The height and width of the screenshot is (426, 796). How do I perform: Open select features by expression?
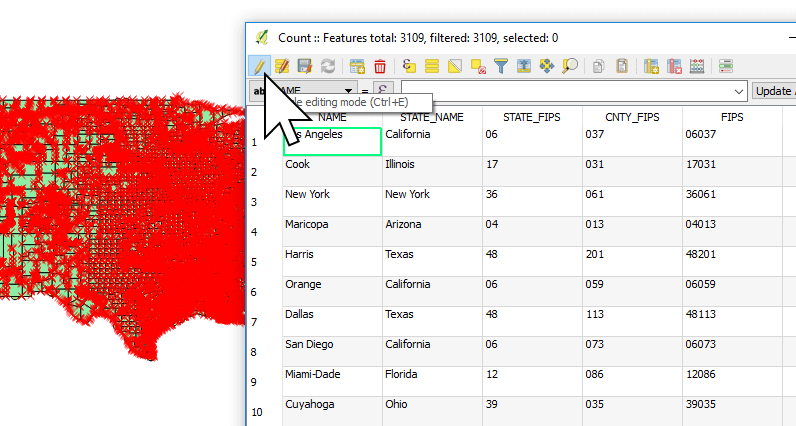click(409, 66)
